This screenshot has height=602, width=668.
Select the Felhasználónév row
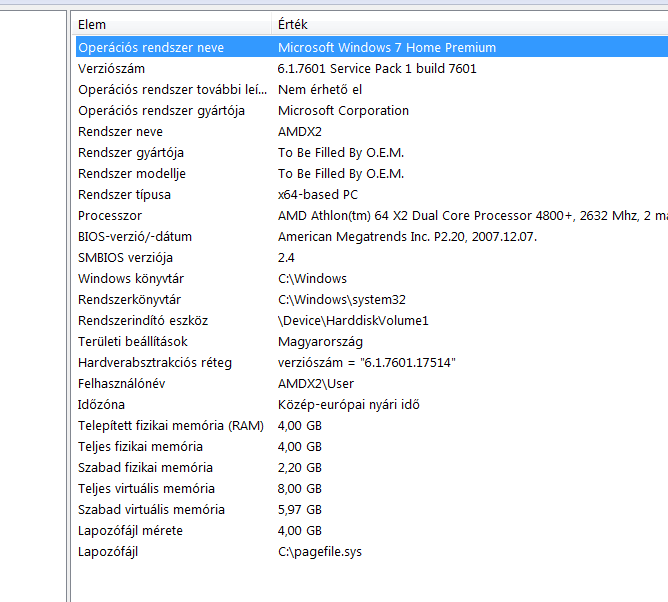(x=372, y=383)
